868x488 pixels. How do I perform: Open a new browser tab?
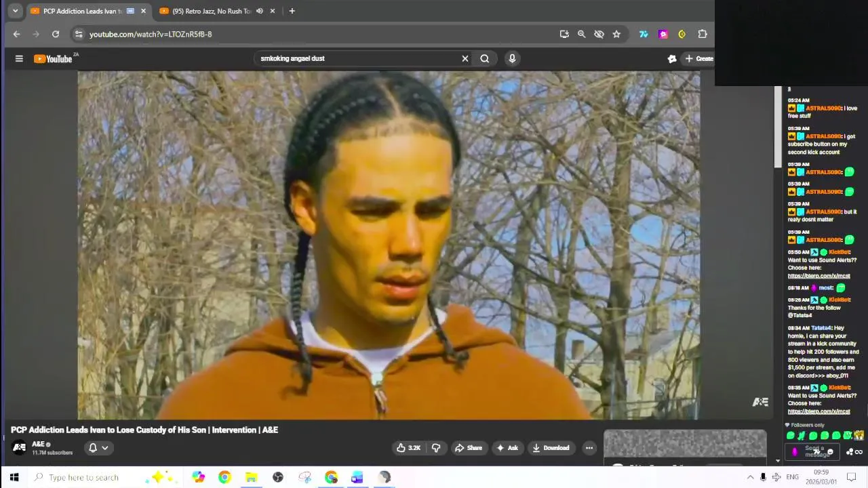pos(292,11)
